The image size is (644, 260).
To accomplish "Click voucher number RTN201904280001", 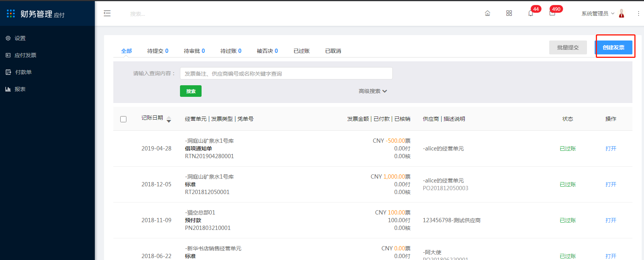I will [209, 156].
